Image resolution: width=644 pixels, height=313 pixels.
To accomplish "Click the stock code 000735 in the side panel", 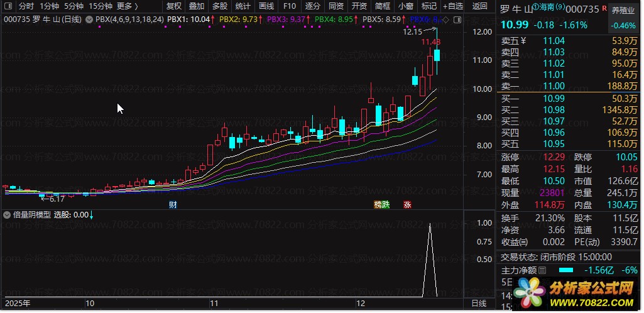I will 582,9.
